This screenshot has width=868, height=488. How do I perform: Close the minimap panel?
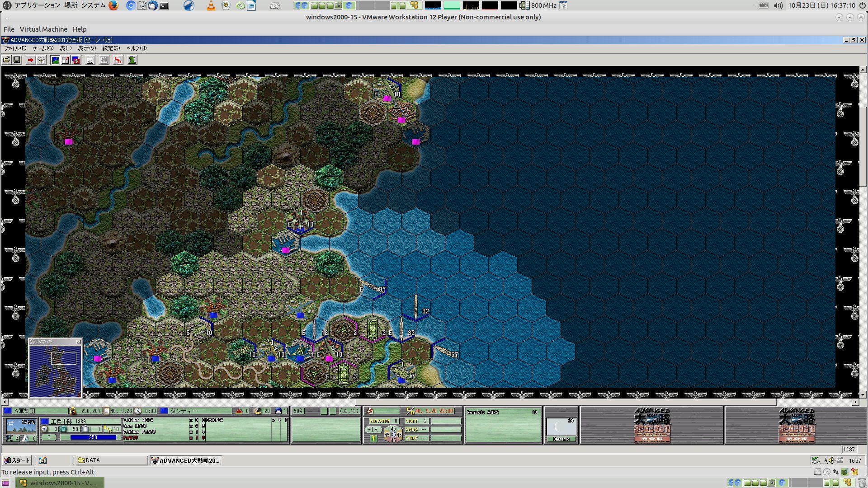[x=78, y=342]
